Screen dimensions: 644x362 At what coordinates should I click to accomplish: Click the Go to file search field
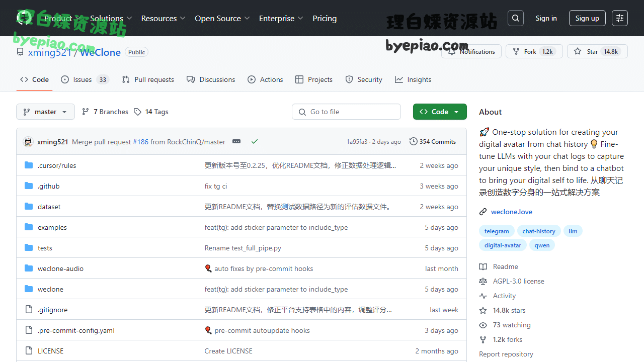[346, 112]
